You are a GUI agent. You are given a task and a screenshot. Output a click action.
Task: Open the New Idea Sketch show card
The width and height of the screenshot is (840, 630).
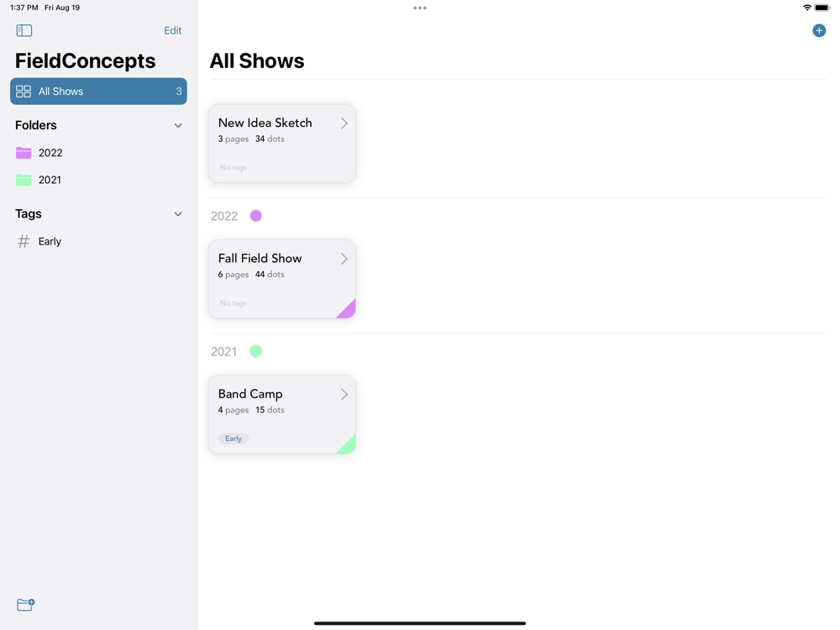click(x=281, y=144)
